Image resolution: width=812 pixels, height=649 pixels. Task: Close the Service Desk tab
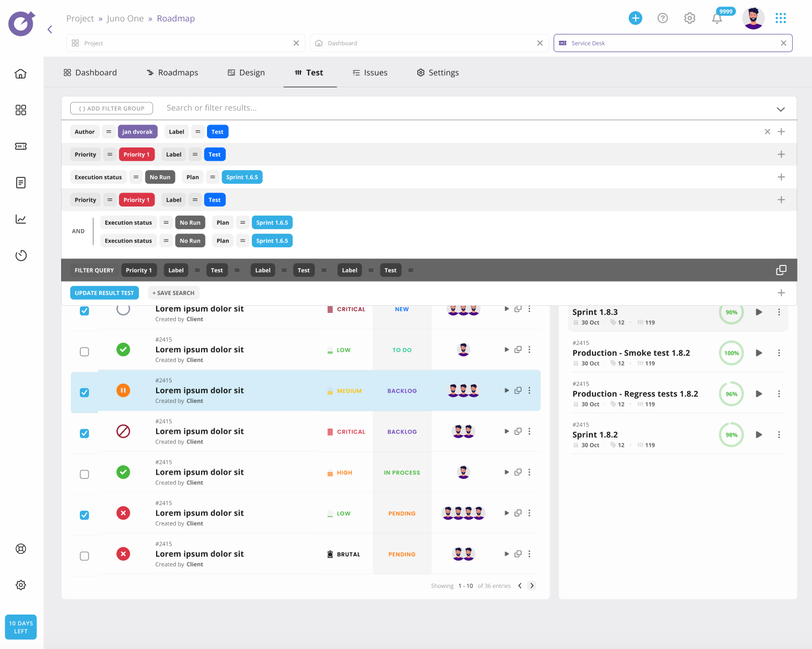click(784, 43)
